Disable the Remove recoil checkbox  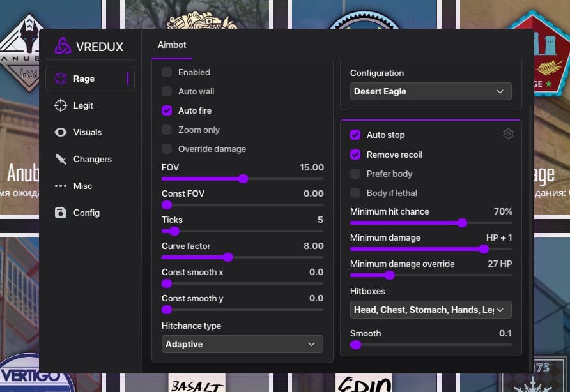[x=355, y=155]
